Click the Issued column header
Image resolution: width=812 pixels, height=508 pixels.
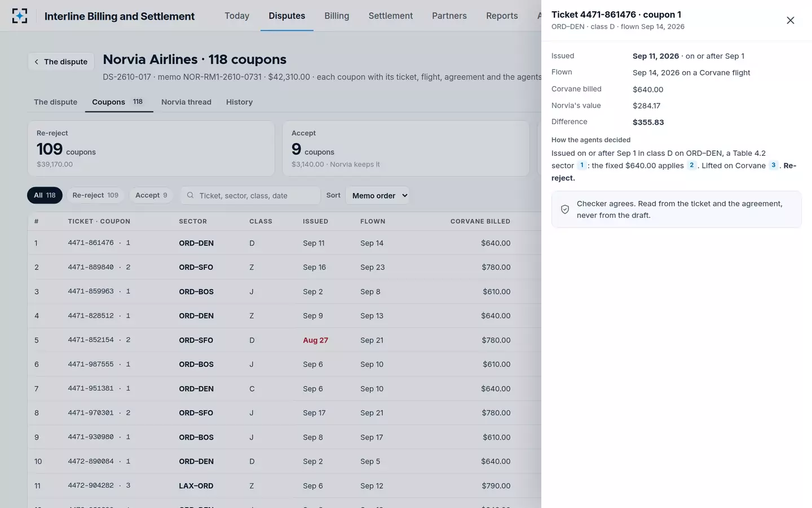pos(315,221)
